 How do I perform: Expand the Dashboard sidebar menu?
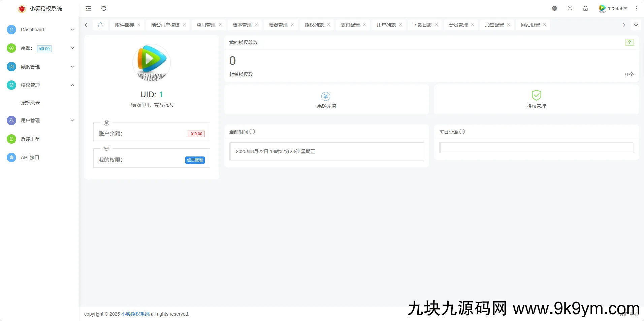pyautogui.click(x=40, y=30)
